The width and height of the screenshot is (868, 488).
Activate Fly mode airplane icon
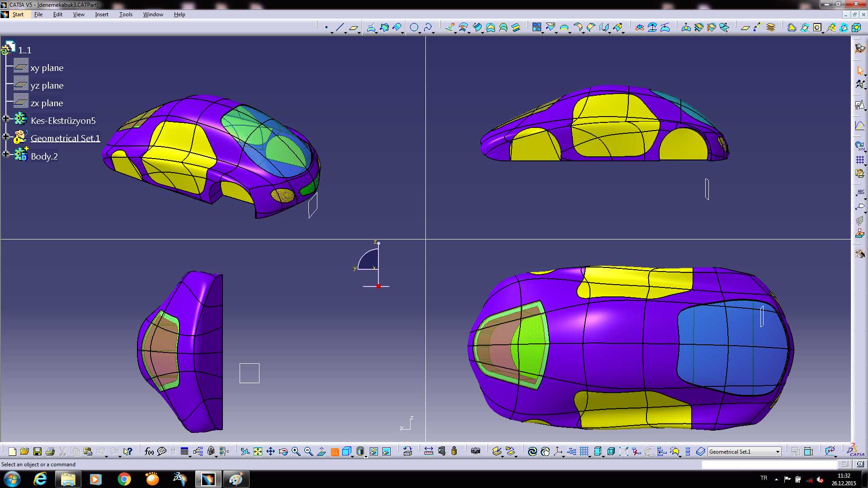(x=245, y=451)
